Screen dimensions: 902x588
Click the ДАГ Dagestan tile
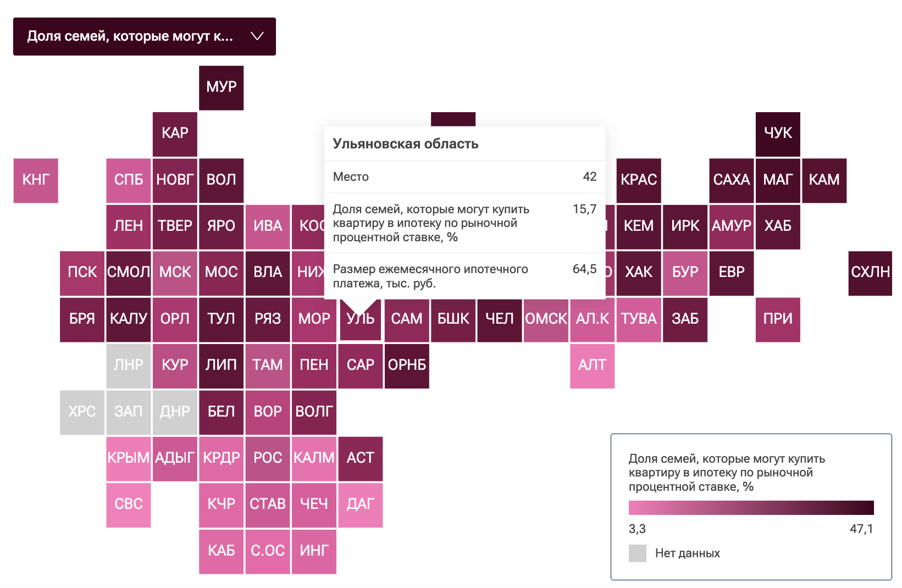coord(360,504)
